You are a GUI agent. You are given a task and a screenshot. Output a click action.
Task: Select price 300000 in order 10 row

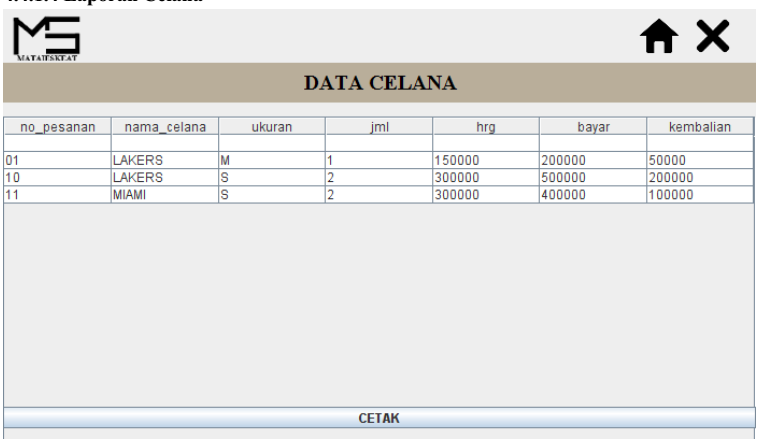pos(486,178)
